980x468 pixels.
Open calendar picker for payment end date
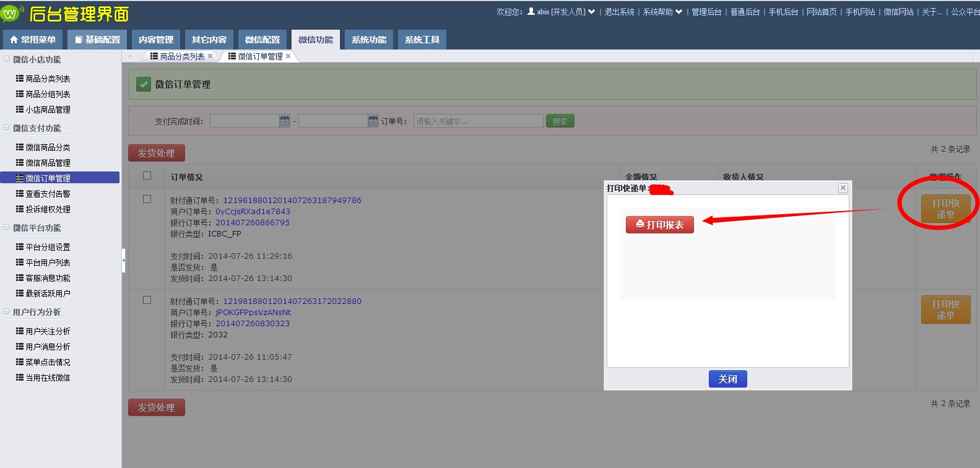click(373, 121)
